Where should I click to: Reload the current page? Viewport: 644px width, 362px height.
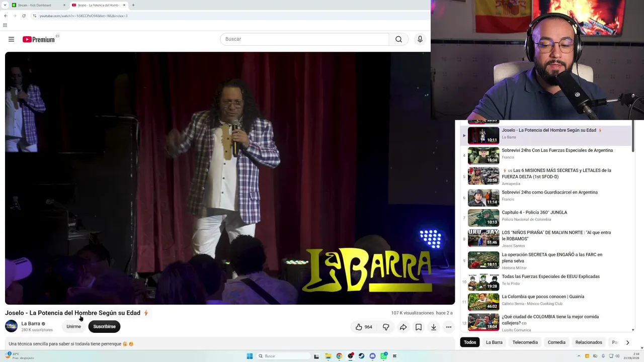pyautogui.click(x=24, y=16)
